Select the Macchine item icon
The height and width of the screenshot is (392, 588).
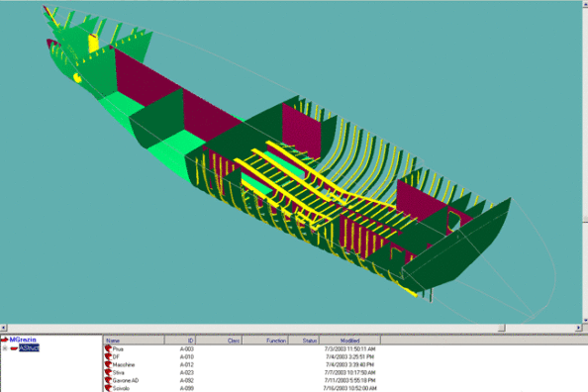108,364
